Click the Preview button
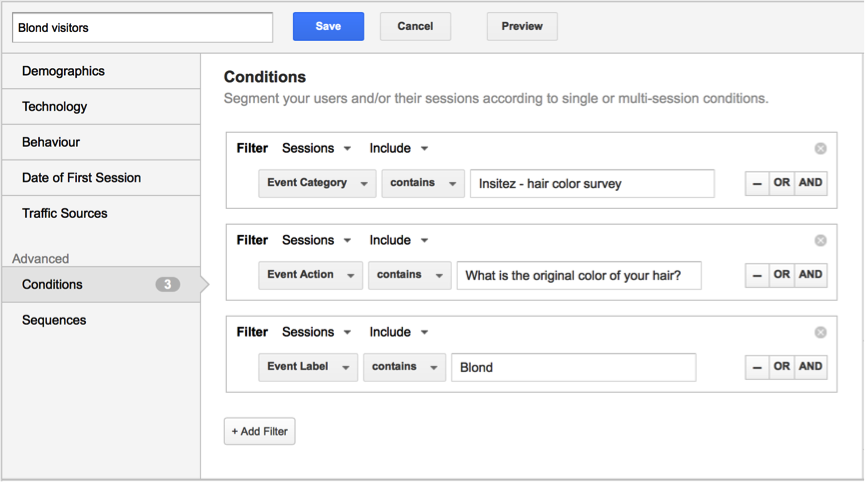Screen dimensions: 865x482 522,26
